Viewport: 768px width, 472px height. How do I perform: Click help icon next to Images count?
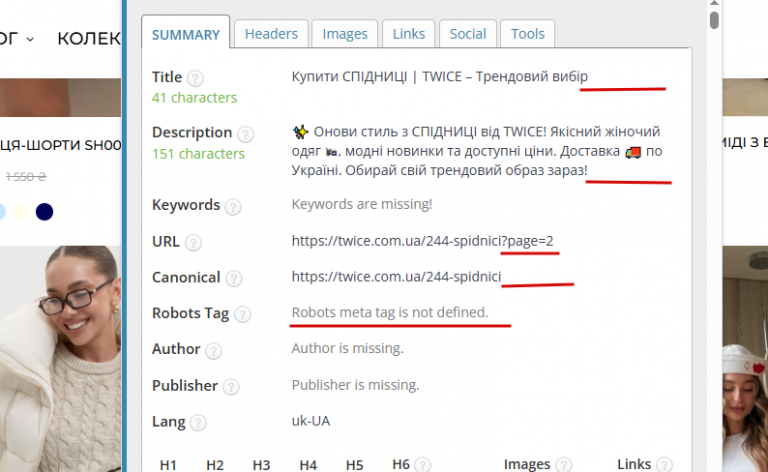coord(564,465)
